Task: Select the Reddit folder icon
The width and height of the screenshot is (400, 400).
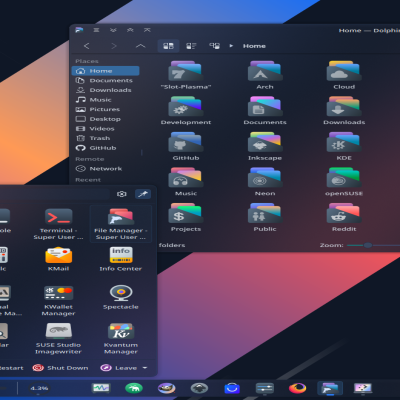Action: [344, 213]
